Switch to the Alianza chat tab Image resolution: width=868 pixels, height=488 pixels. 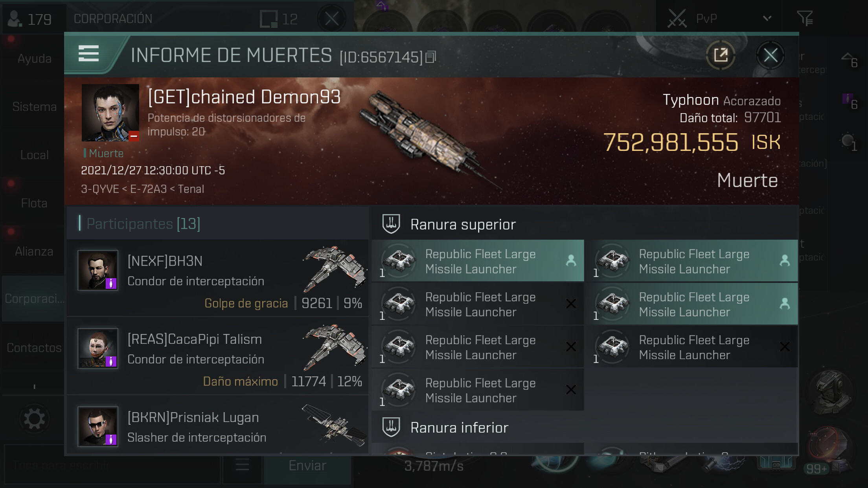[34, 251]
